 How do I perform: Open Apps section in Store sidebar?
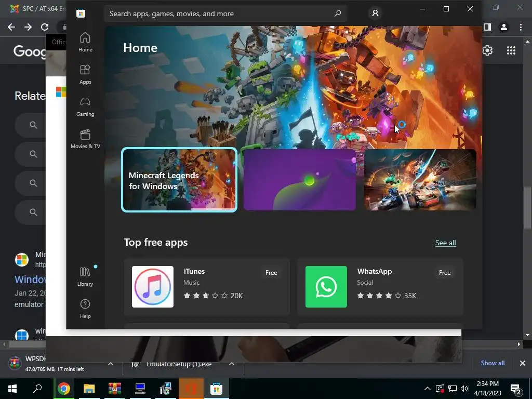coord(85,74)
